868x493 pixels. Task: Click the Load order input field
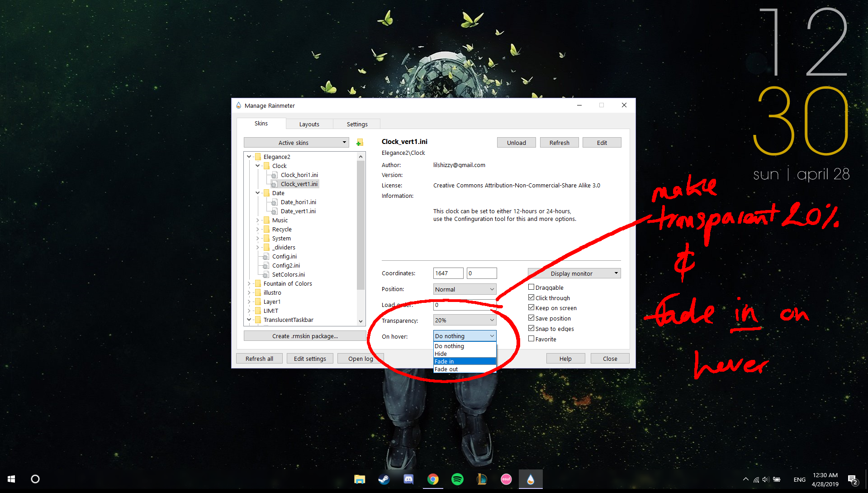[x=465, y=305]
